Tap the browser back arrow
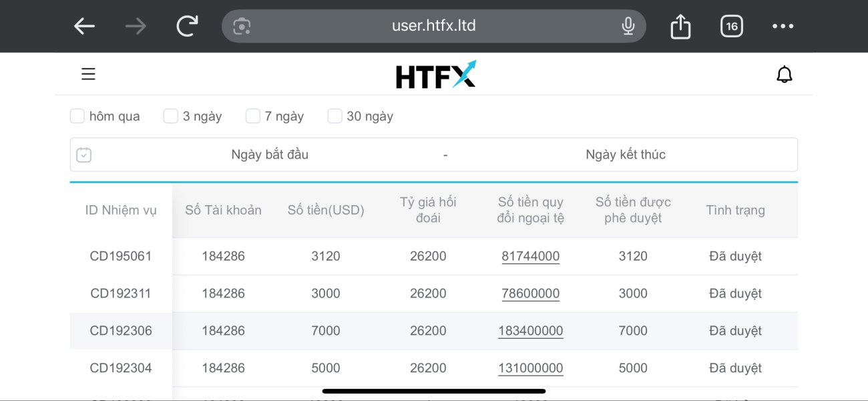Image resolution: width=868 pixels, height=401 pixels. tap(85, 27)
